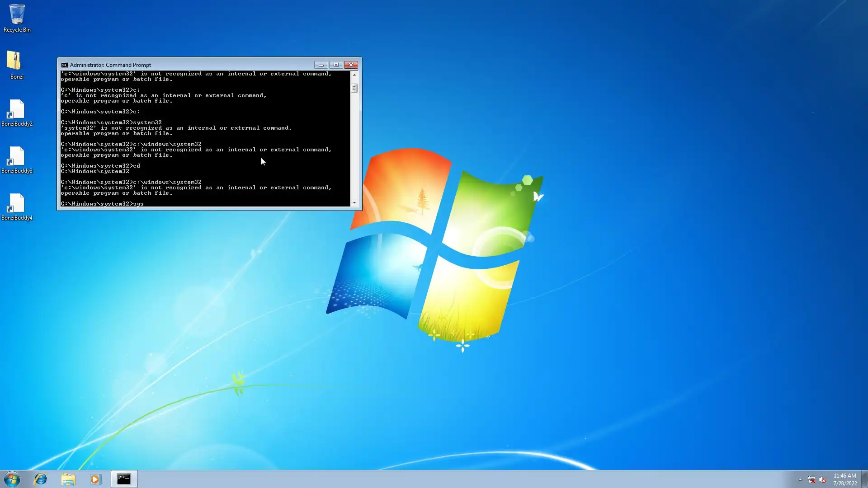Image resolution: width=868 pixels, height=488 pixels.
Task: Launch Internet Explorer from taskbar
Action: (41, 479)
